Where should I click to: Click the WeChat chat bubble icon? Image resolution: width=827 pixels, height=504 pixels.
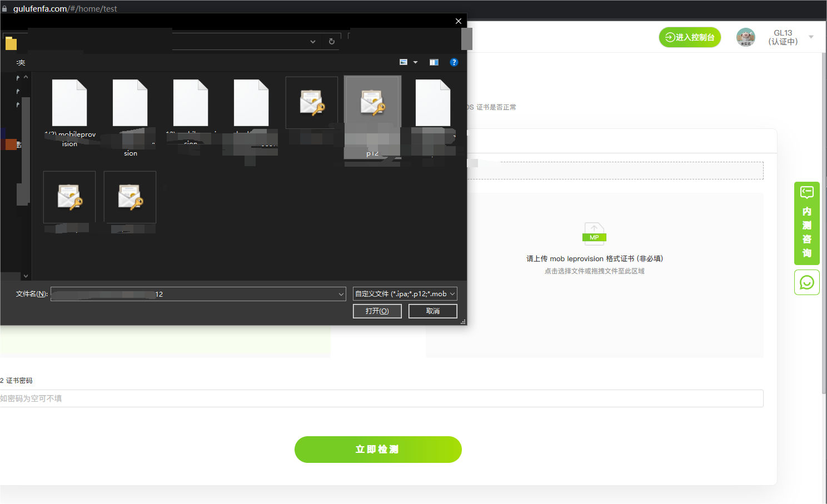[807, 282]
